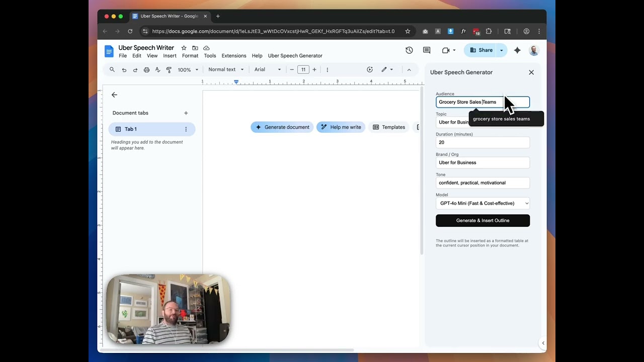Increase font size with plus button
The image size is (644, 362).
[314, 69]
